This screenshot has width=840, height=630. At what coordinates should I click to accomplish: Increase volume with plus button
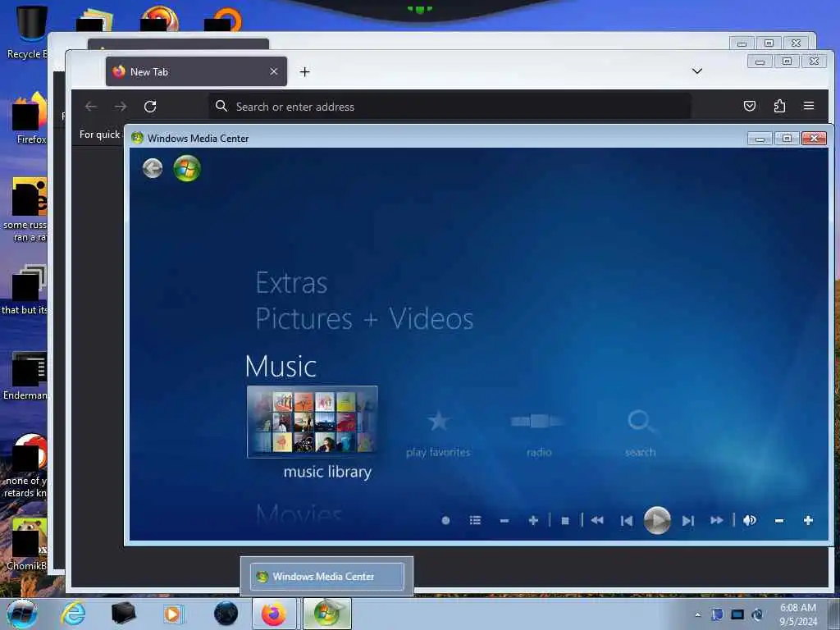[x=808, y=520]
